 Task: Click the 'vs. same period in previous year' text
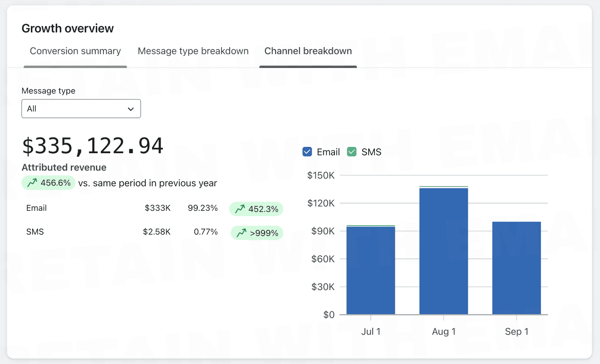(148, 183)
